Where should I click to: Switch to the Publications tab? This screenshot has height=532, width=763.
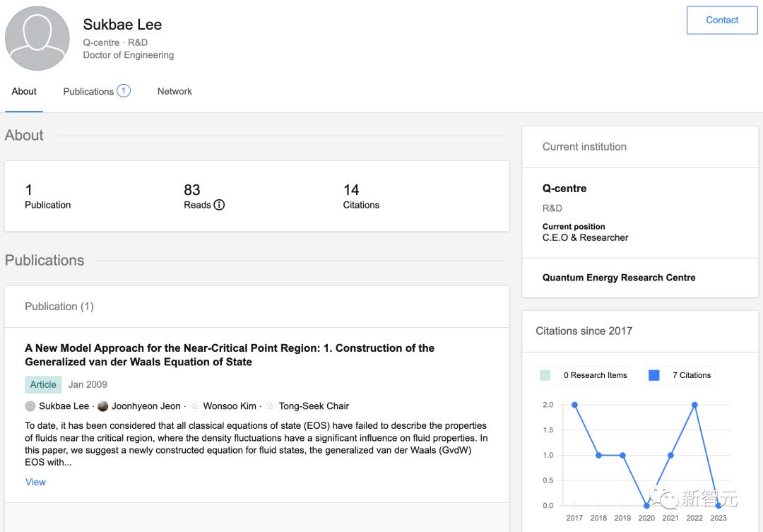[88, 91]
